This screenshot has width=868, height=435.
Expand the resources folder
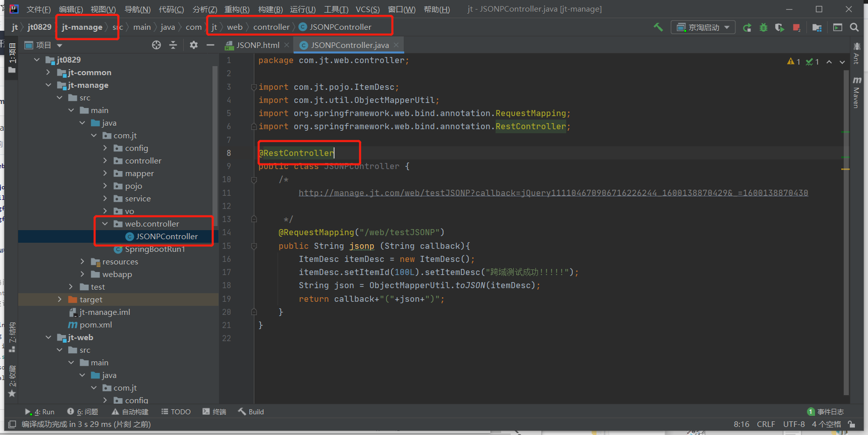tap(82, 261)
